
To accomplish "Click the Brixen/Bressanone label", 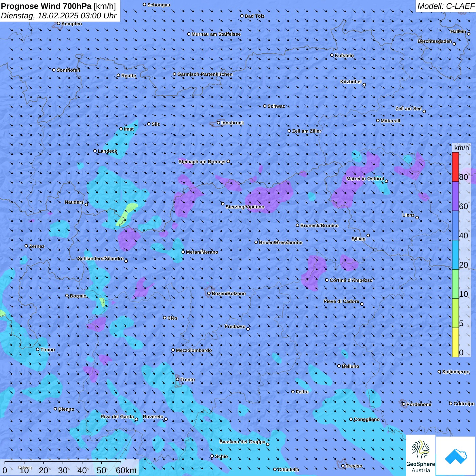I will tap(280, 242).
